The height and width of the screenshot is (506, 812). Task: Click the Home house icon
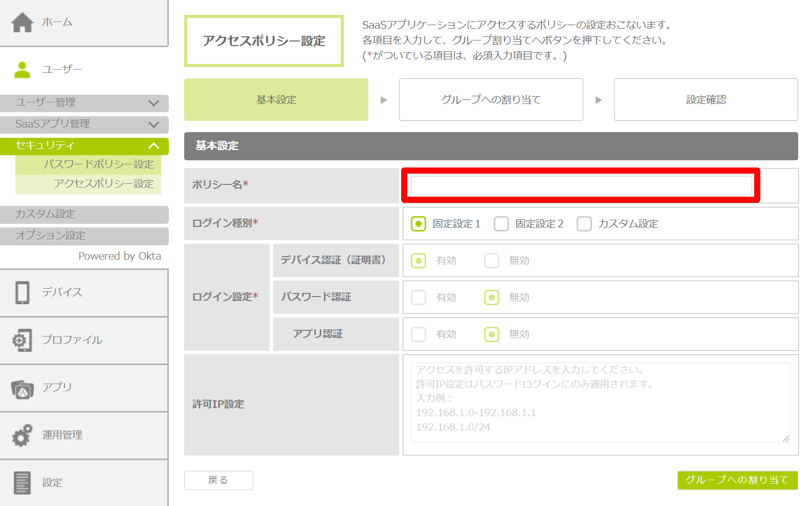[23, 23]
